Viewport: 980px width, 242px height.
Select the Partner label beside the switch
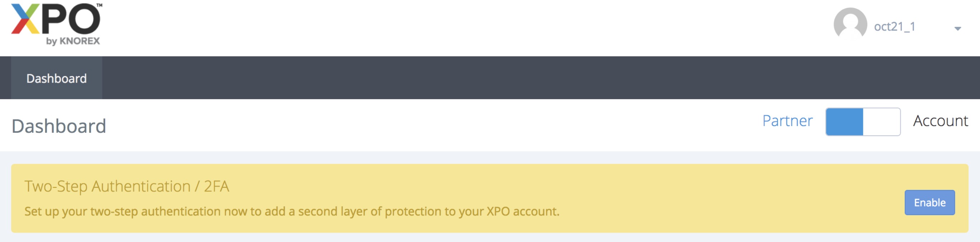point(787,121)
